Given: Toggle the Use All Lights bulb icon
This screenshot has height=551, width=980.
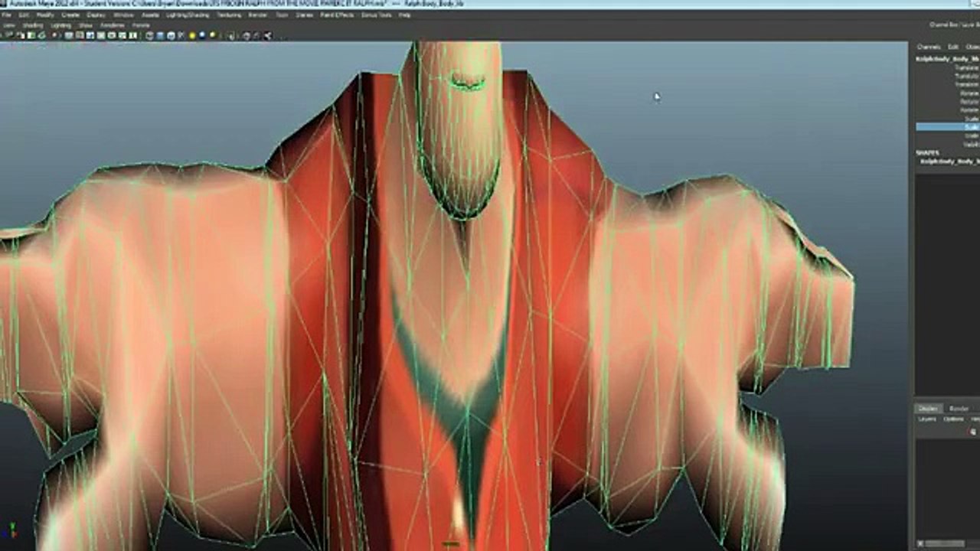Looking at the screenshot, I should (x=191, y=35).
